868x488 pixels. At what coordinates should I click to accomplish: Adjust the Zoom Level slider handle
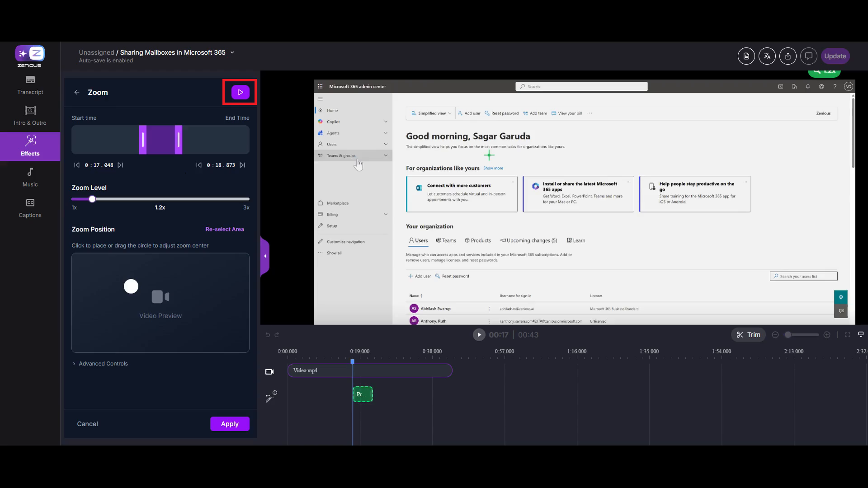(x=92, y=199)
